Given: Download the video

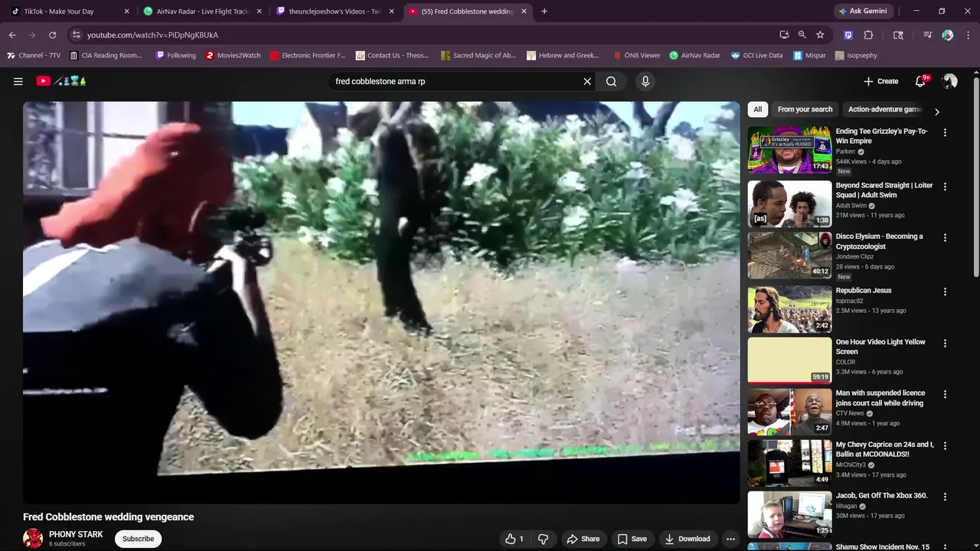Looking at the screenshot, I should tap(688, 539).
